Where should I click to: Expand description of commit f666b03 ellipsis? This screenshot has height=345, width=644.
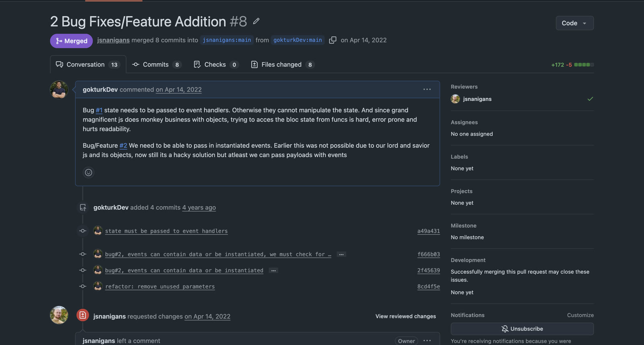[x=341, y=254]
